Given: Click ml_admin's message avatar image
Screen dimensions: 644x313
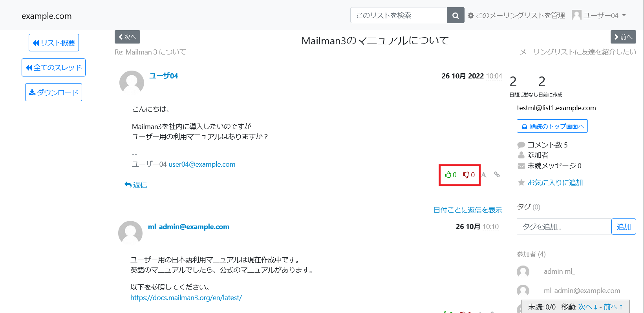Looking at the screenshot, I should coord(130,233).
